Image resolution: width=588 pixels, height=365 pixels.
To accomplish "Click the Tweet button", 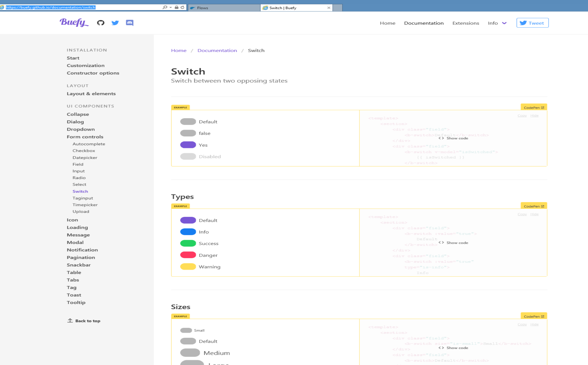I will (532, 23).
